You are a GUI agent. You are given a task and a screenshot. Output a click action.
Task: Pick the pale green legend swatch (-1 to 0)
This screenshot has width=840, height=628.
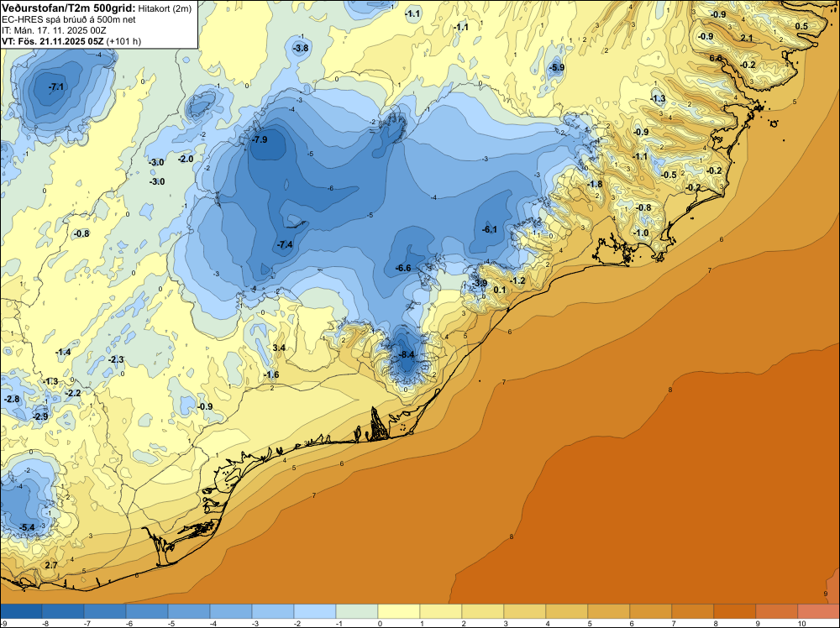pyautogui.click(x=357, y=611)
